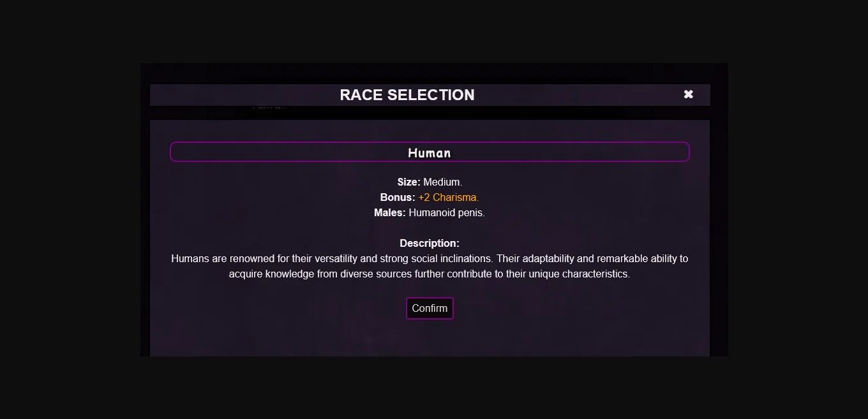Screen dimensions: 868x419
Task: Click the "Bonus:" label
Action: [x=397, y=198]
